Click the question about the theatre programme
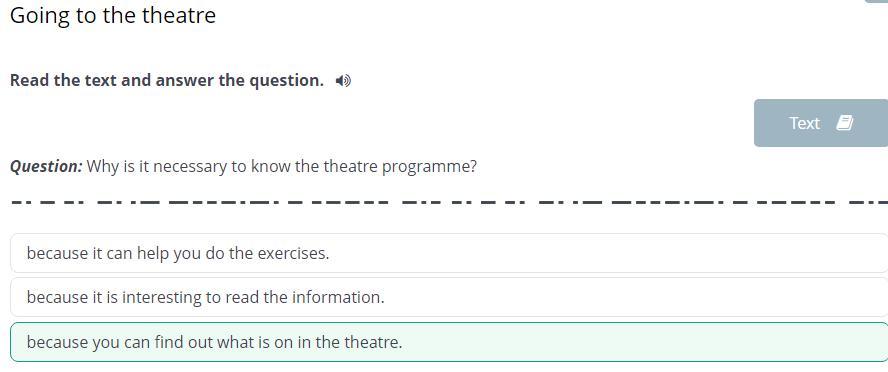The height and width of the screenshot is (372, 888). pyautogui.click(x=282, y=167)
